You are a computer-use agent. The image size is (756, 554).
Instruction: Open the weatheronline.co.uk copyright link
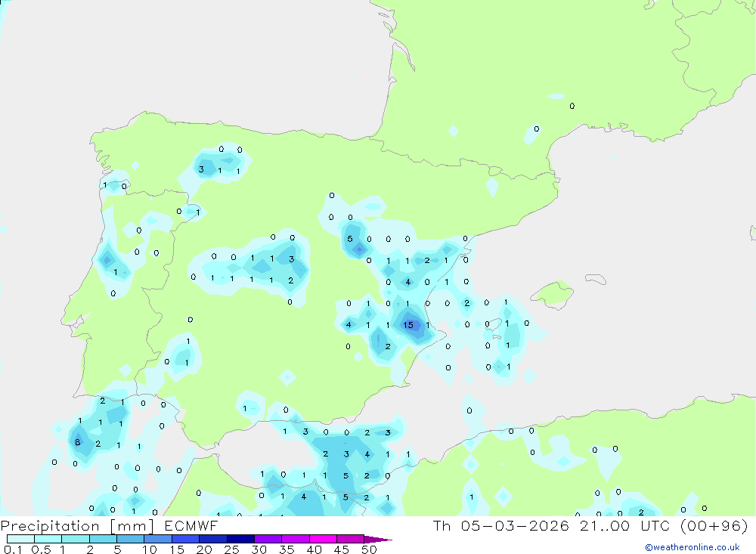[x=692, y=547]
